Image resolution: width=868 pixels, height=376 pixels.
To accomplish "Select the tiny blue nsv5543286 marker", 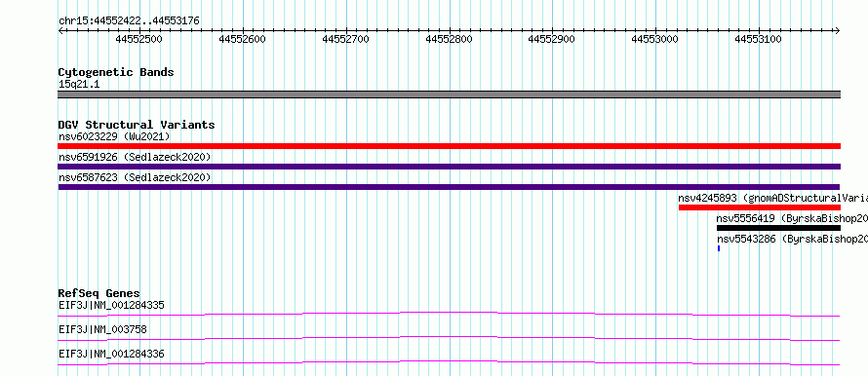I will click(719, 248).
